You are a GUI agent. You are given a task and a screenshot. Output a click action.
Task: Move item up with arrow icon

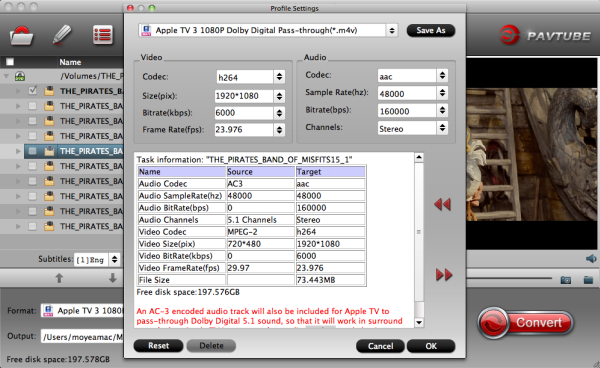tap(59, 278)
